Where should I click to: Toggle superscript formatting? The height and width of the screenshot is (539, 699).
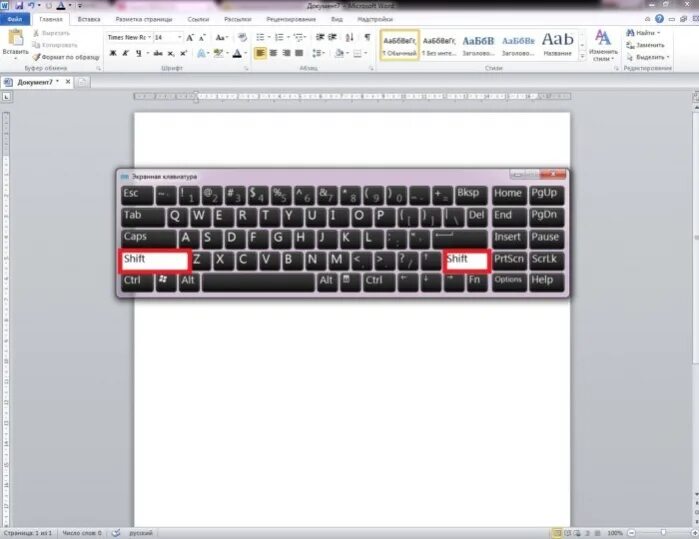pos(183,53)
